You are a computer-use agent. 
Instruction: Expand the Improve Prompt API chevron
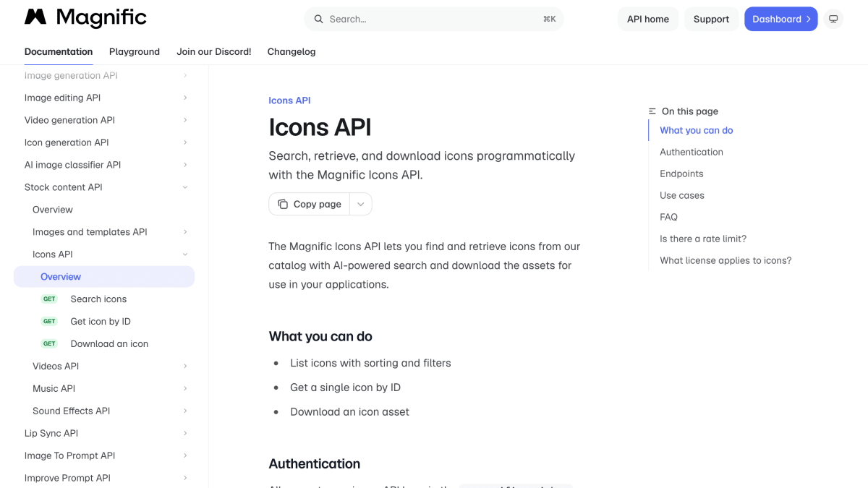point(185,478)
